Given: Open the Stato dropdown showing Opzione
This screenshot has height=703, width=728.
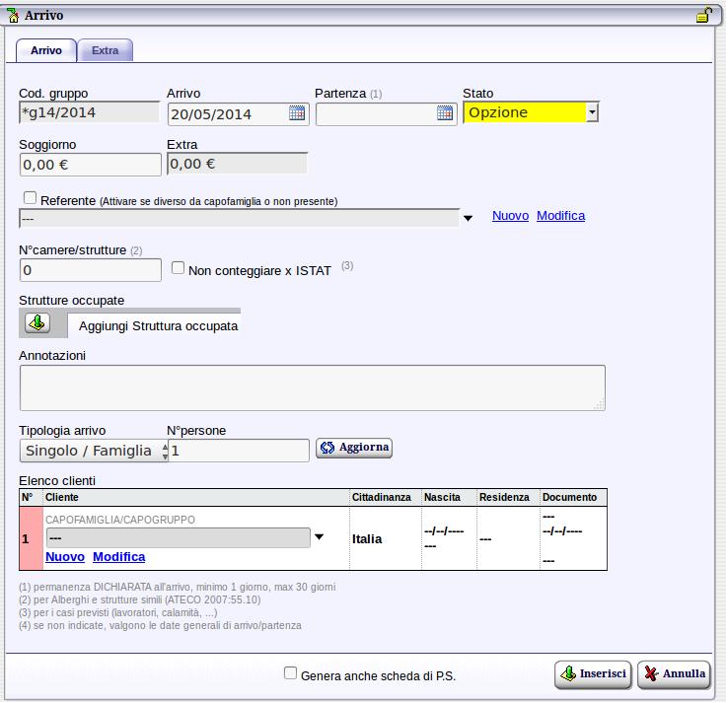Looking at the screenshot, I should (x=592, y=112).
